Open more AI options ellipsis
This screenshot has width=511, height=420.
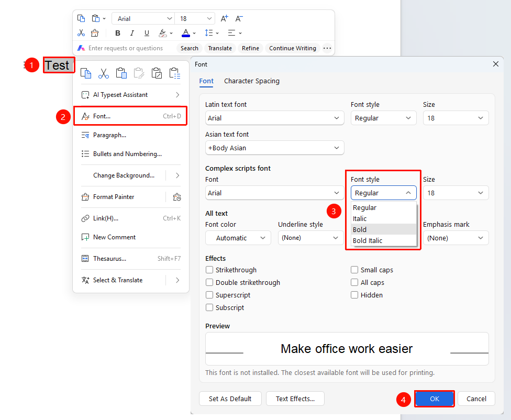click(327, 48)
